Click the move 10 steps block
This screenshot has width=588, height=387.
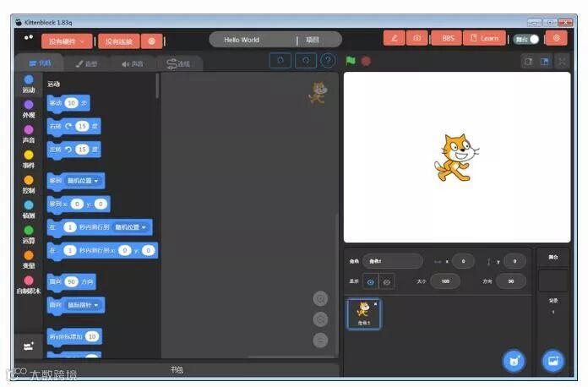coord(68,103)
